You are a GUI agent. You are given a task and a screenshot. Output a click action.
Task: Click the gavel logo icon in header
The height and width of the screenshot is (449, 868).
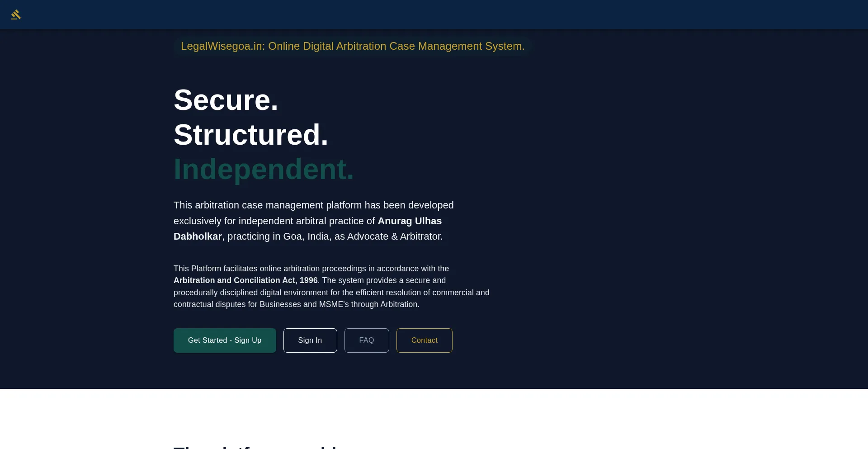[16, 14]
